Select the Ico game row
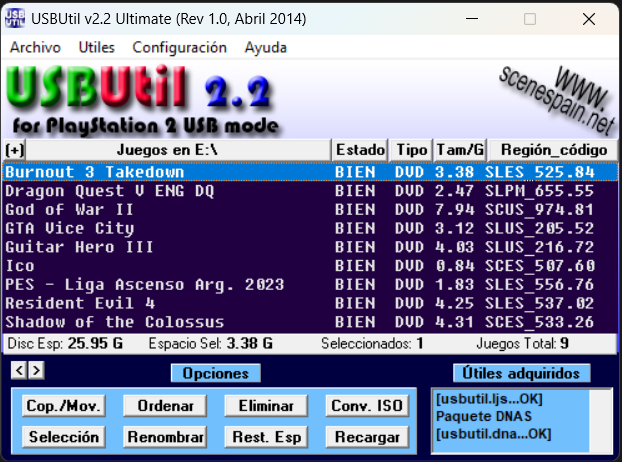622x462 pixels. 311,266
